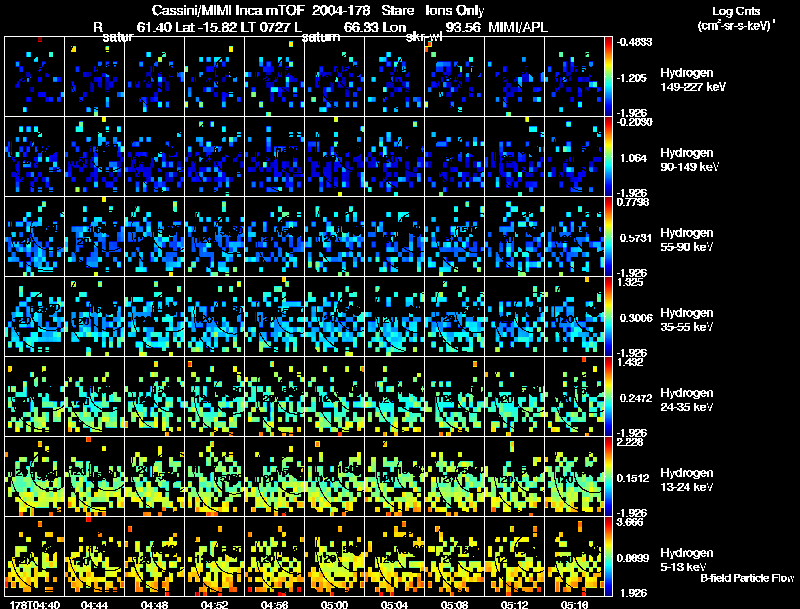The width and height of the screenshot is (800, 609).
Task: Click the 'MIMI/APL' text in the header
Action: [518, 27]
